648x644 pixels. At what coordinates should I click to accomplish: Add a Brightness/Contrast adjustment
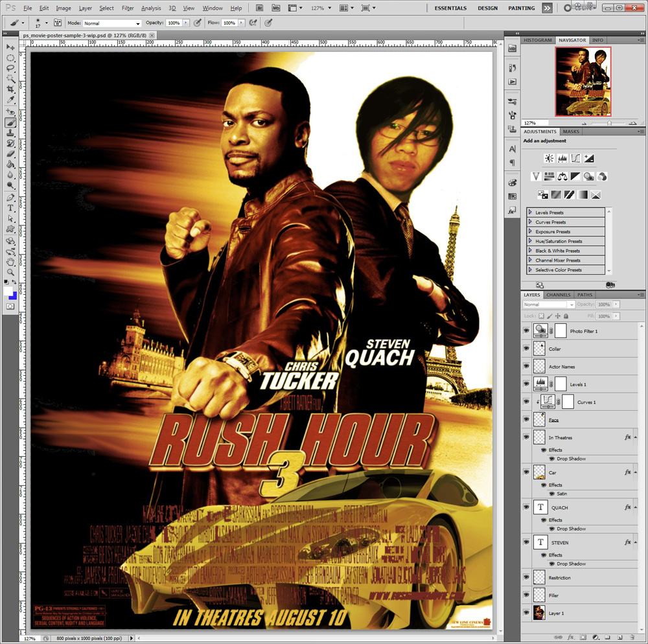pos(550,158)
